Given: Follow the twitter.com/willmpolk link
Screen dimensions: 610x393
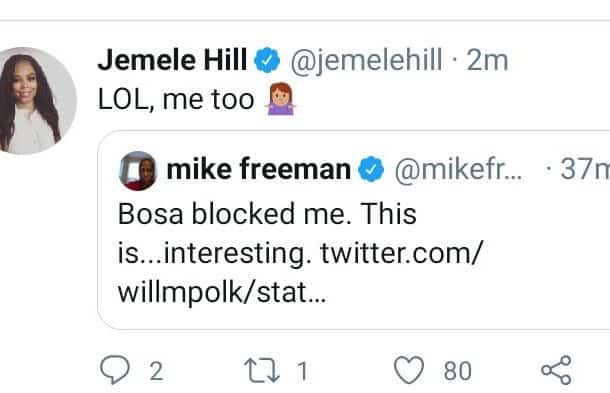Looking at the screenshot, I should coord(300,272).
